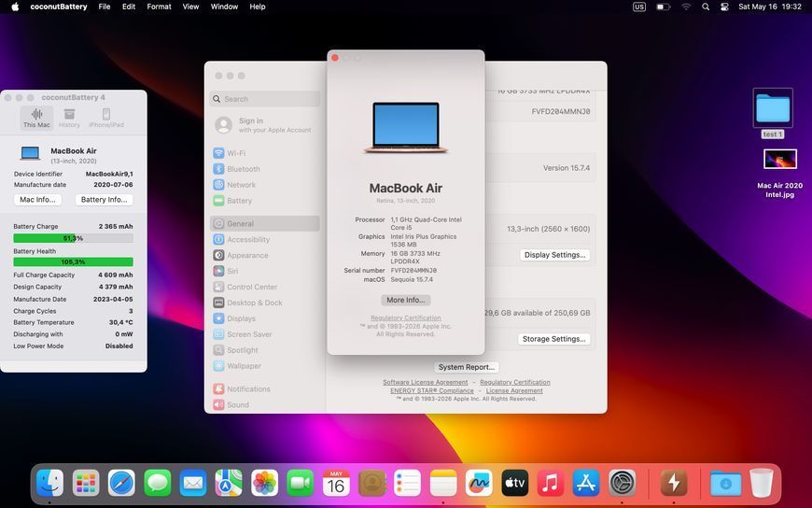Open Photos from the Dock

[265, 484]
